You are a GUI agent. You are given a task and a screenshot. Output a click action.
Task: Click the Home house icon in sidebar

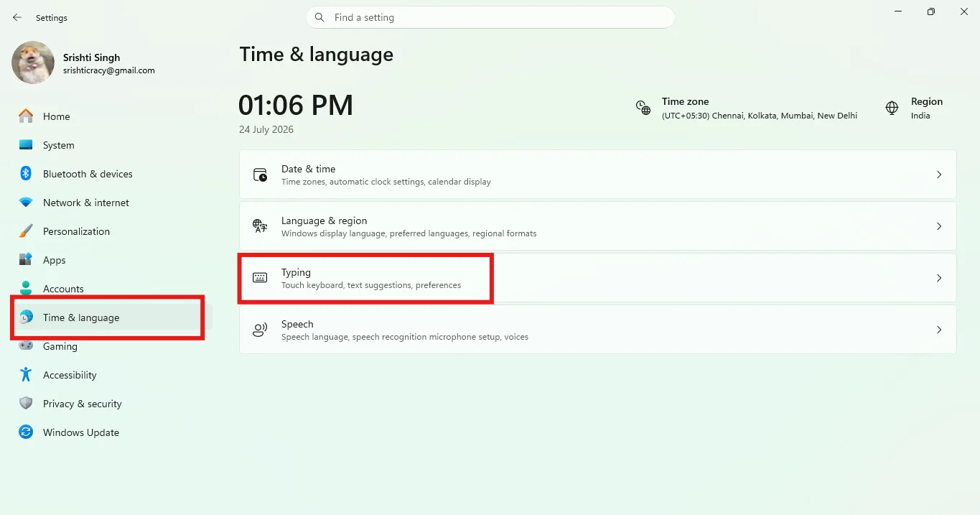26,116
